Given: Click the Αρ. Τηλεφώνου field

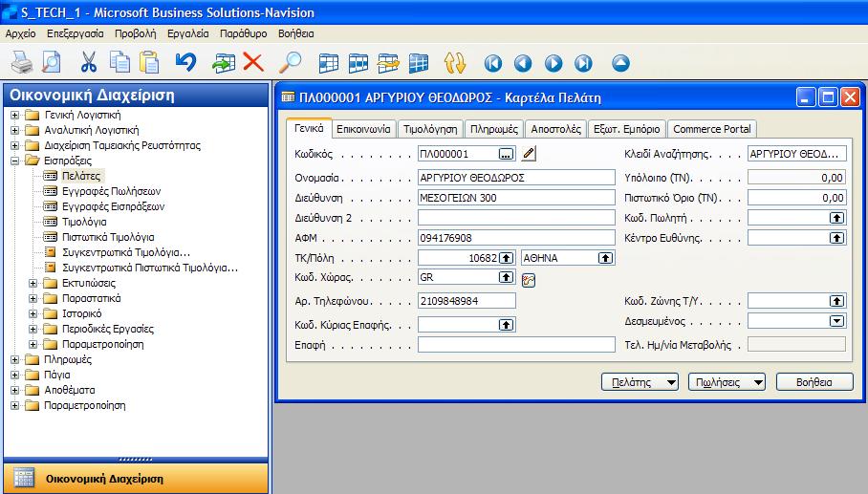Looking at the screenshot, I should coord(467,301).
